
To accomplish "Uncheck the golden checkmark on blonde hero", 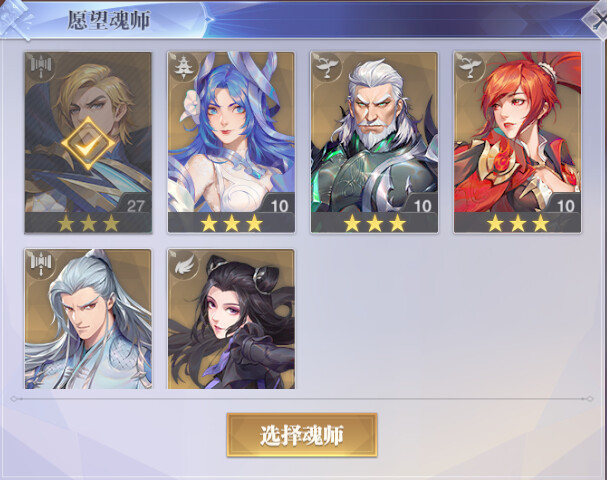I will [x=88, y=144].
